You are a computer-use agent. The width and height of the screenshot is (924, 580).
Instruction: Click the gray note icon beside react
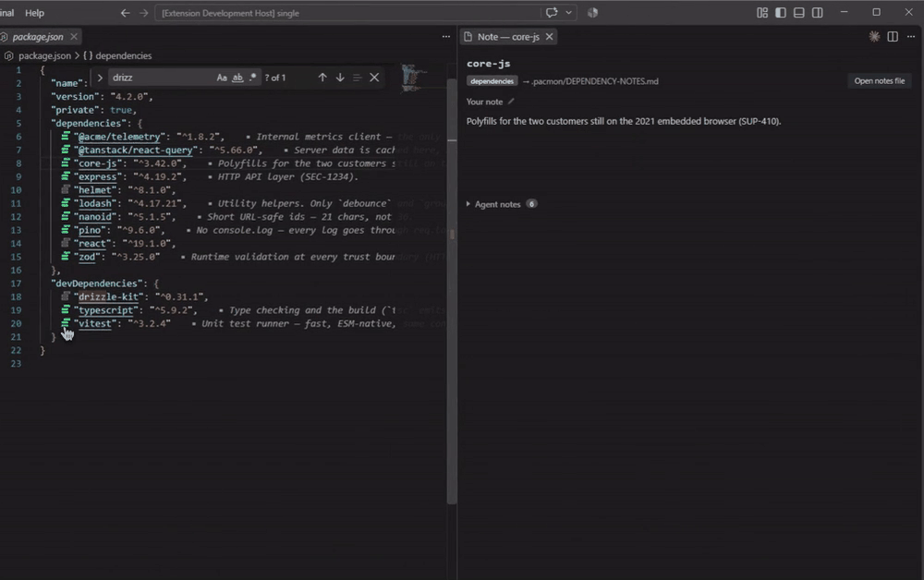[66, 243]
